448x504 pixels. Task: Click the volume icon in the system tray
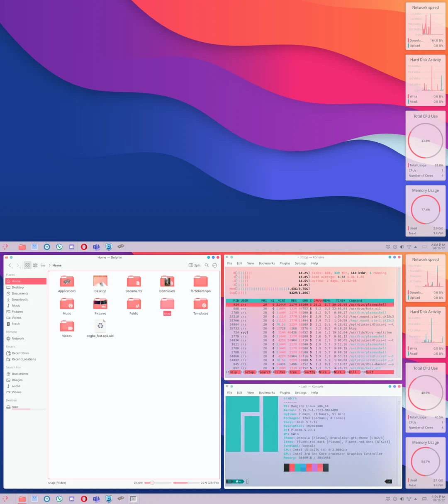(x=402, y=499)
